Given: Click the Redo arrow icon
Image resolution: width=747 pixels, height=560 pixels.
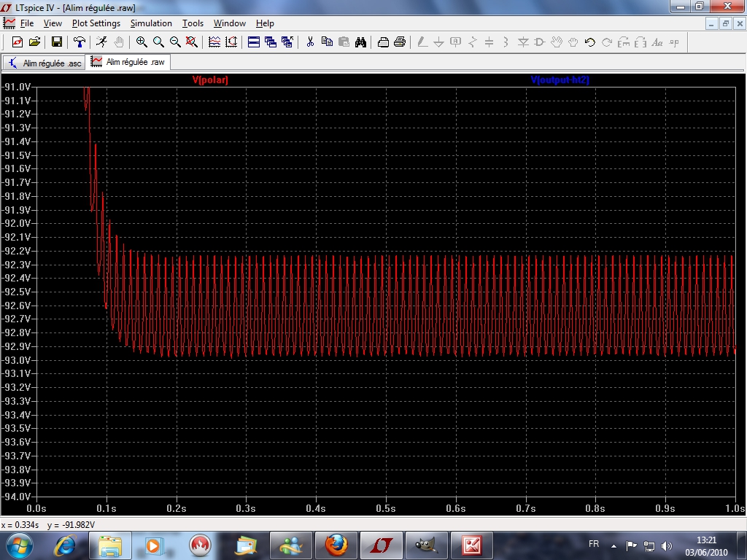Looking at the screenshot, I should point(606,42).
